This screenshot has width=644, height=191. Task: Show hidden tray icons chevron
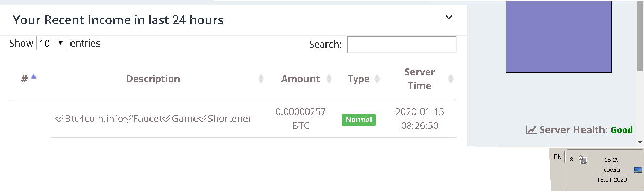click(x=572, y=158)
